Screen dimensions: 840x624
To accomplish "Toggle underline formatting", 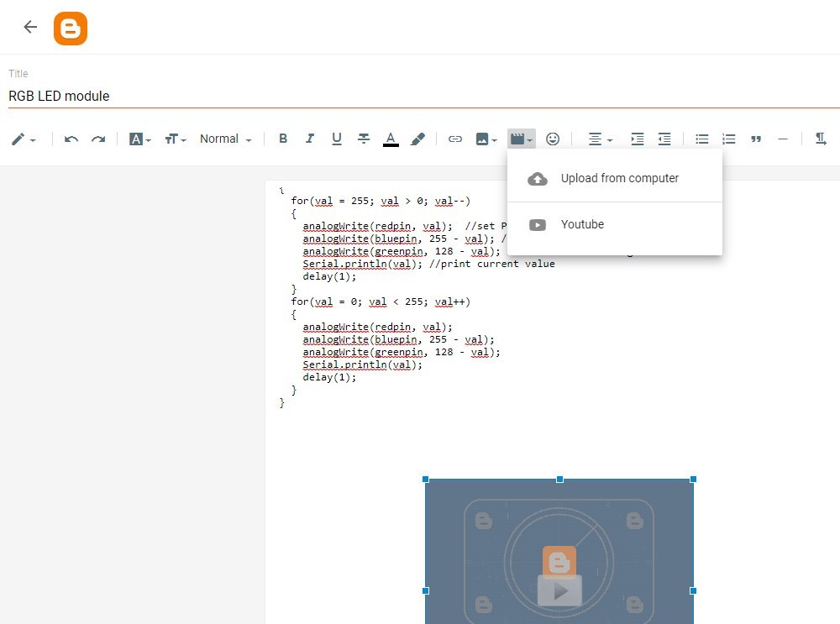I will [337, 139].
